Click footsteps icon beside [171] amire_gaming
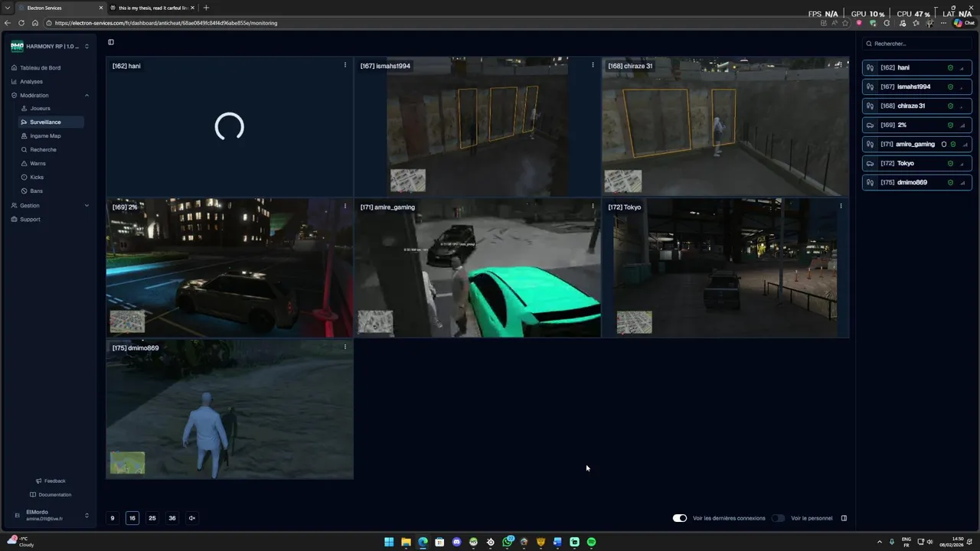Viewport: 980px width, 551px height. [871, 145]
